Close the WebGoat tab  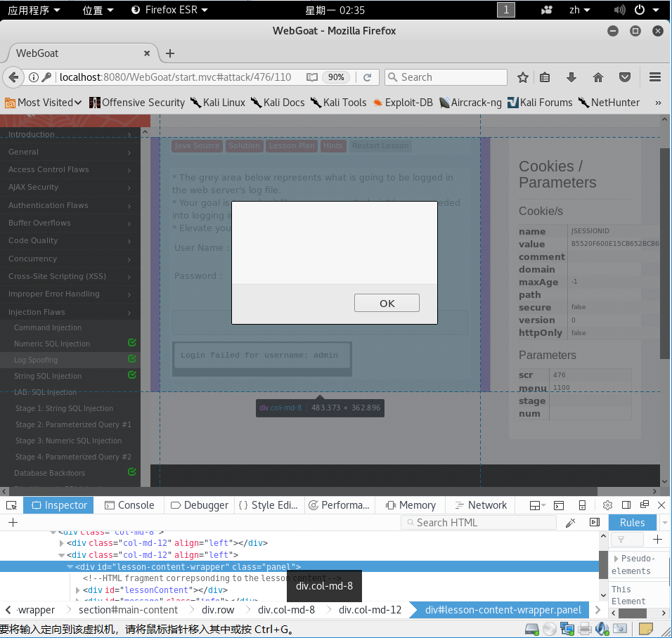[147, 53]
